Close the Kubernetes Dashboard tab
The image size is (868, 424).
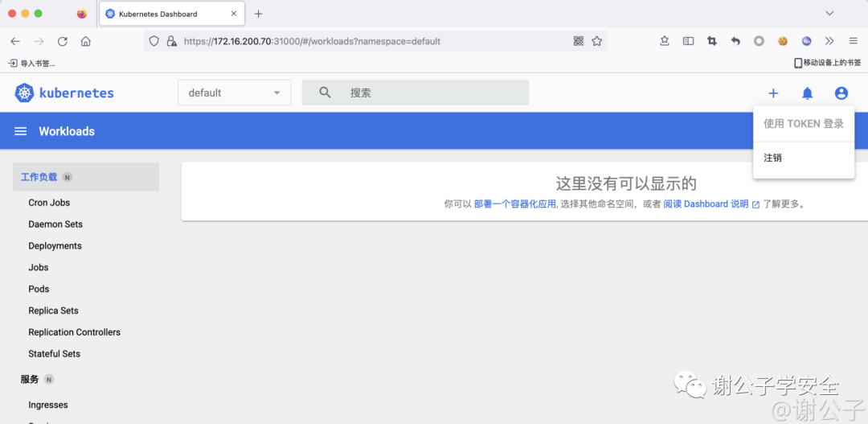coord(234,14)
